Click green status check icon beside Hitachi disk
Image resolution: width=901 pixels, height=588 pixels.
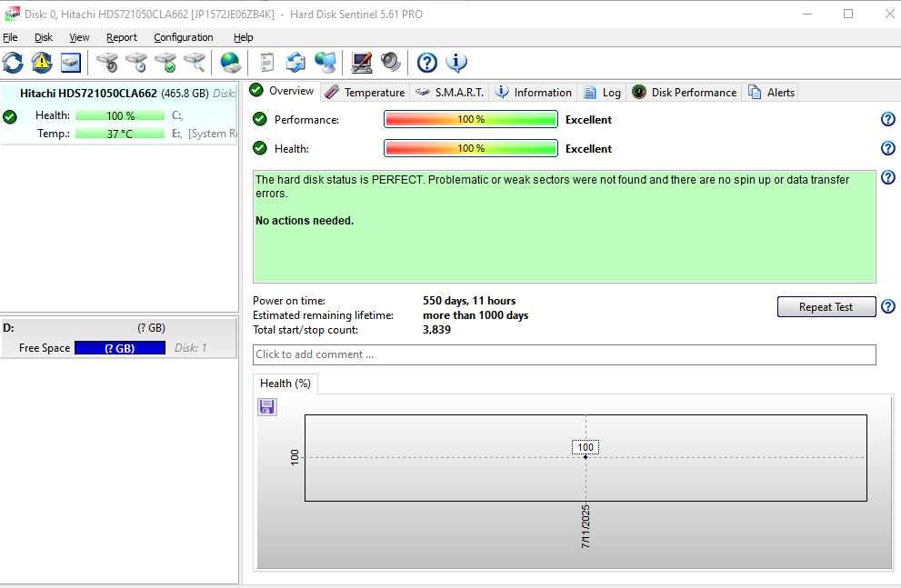10,117
